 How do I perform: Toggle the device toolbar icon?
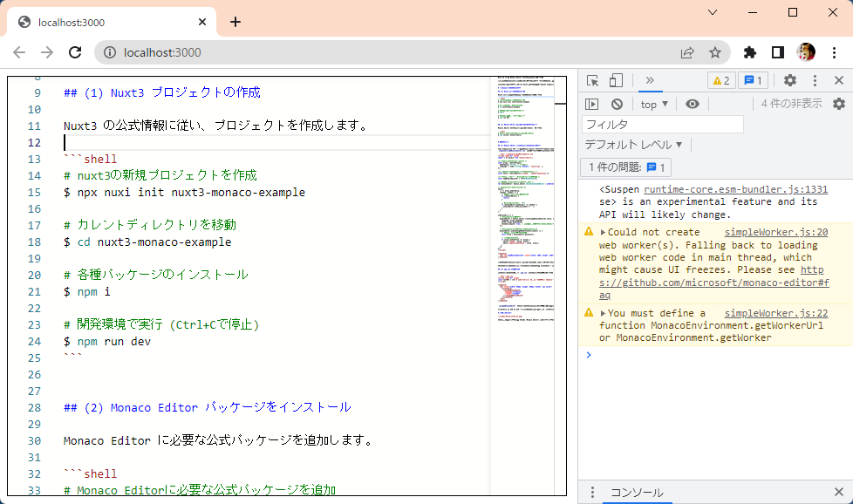pos(616,80)
